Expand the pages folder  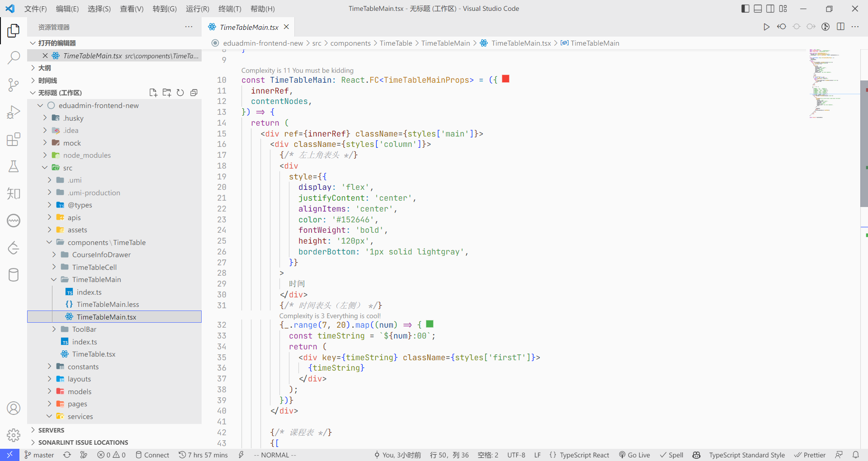tap(114, 404)
